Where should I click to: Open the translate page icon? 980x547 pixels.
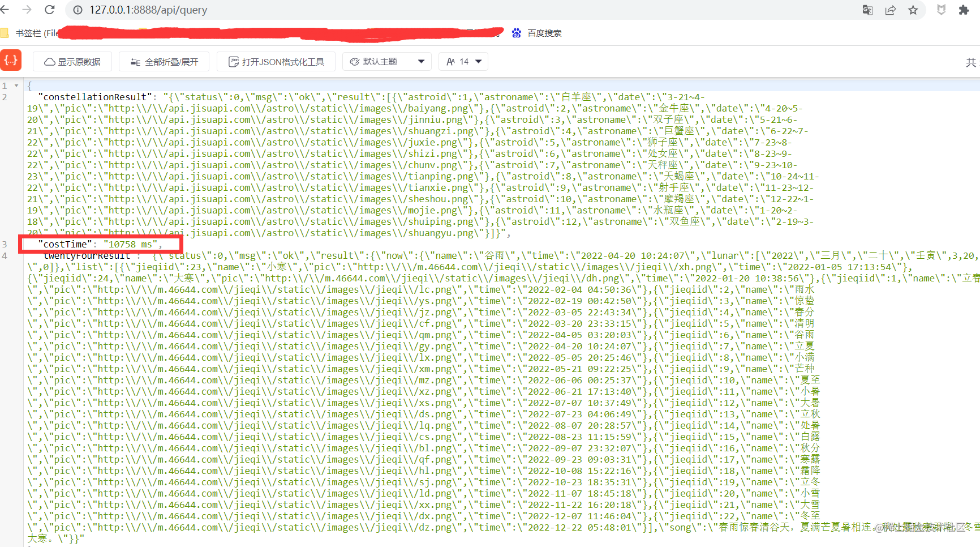click(x=867, y=10)
